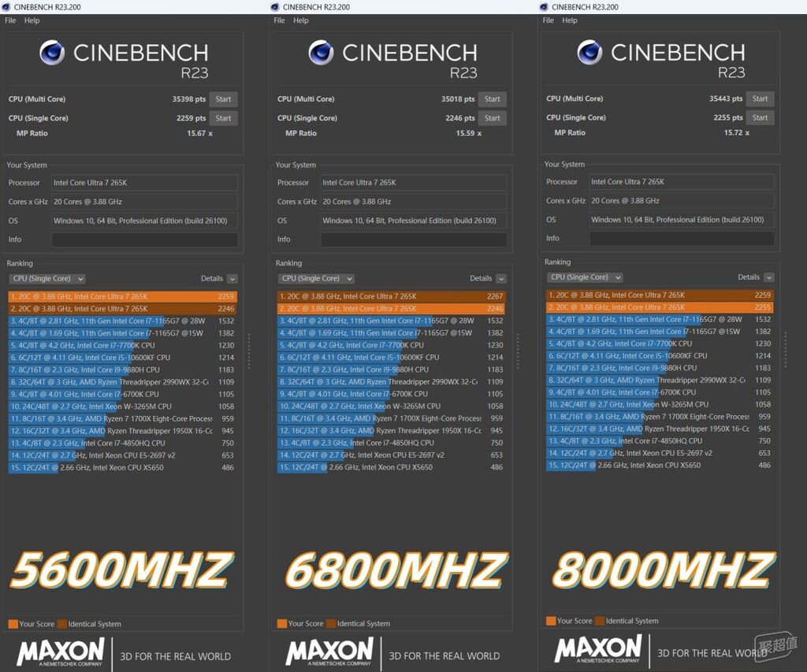Select the Xeon X5650 row, left window

coord(122,468)
